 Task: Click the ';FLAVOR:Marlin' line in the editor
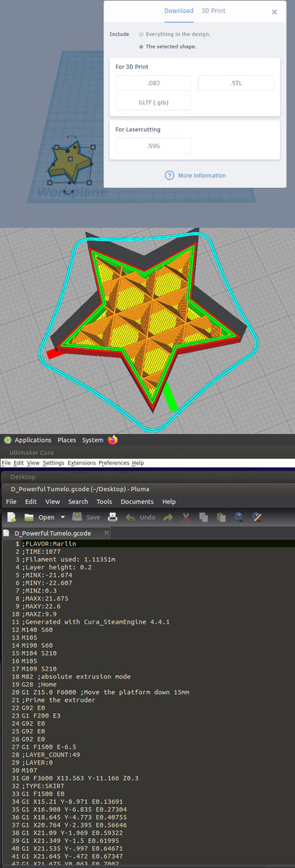pos(48,544)
